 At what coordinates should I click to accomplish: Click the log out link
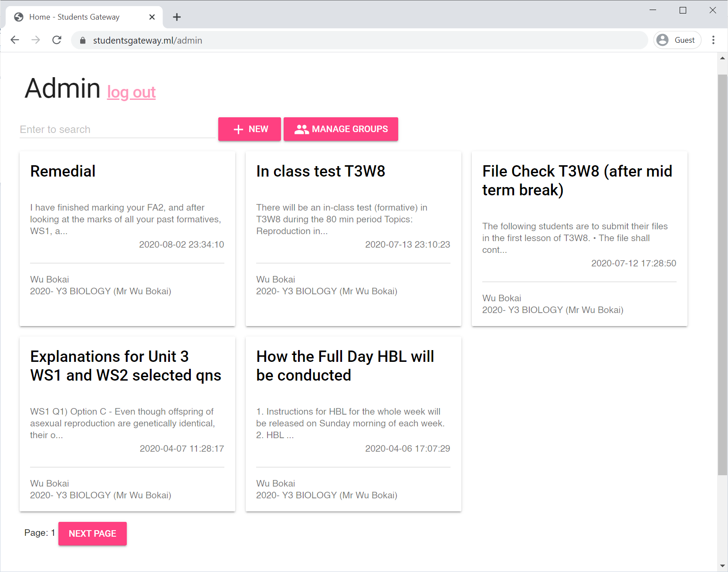pos(131,92)
